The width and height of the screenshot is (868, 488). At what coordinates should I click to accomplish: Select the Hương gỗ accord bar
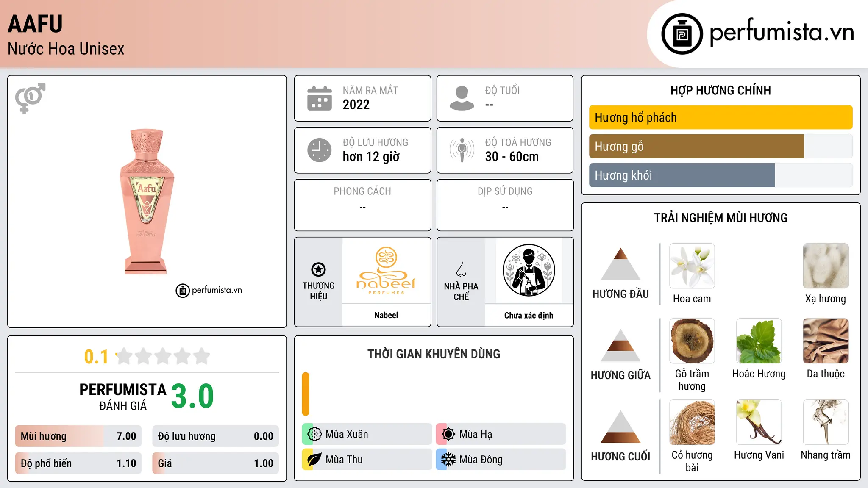[721, 146]
